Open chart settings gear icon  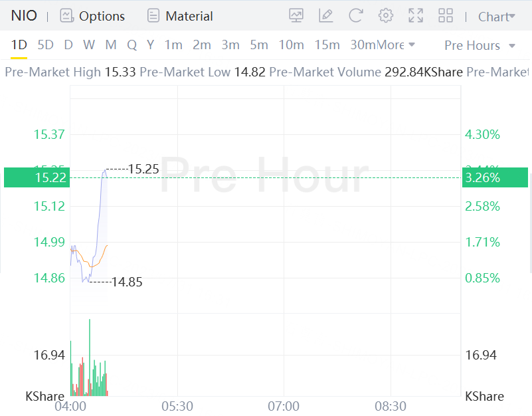click(x=386, y=16)
